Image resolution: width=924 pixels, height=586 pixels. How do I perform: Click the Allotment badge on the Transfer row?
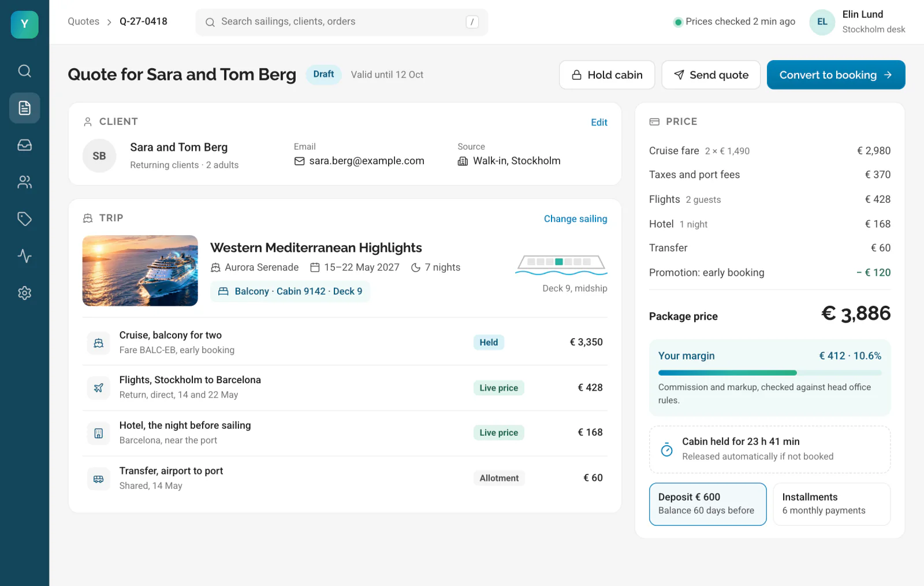[x=499, y=479]
